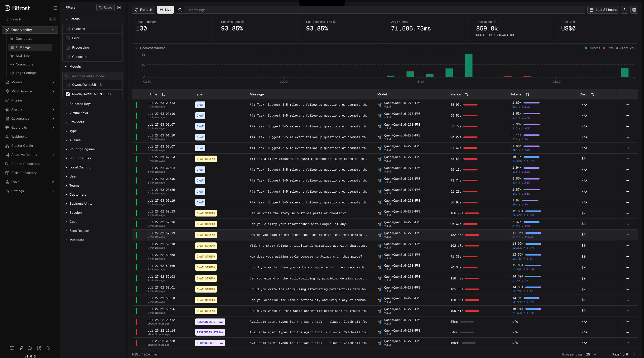Click the Success Rate info icon
Screen dimensions: 644x358
pos(243,22)
